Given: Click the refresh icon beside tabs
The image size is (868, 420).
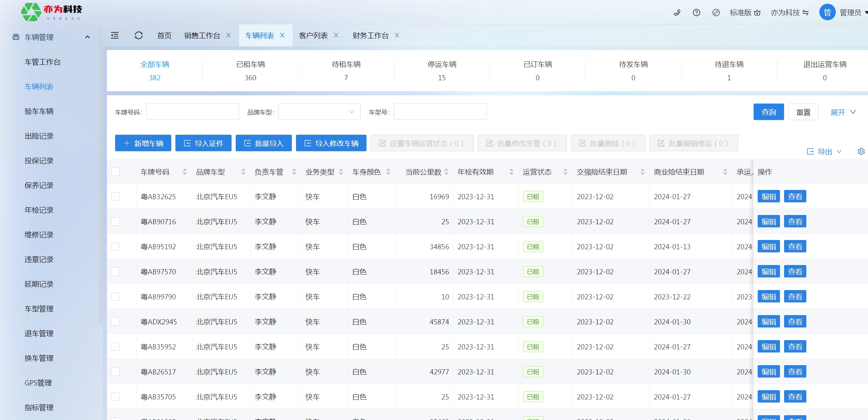Looking at the screenshot, I should [x=139, y=35].
